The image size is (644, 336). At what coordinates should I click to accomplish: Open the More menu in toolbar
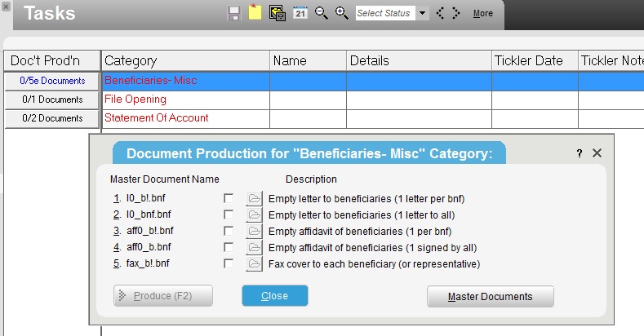tap(482, 14)
